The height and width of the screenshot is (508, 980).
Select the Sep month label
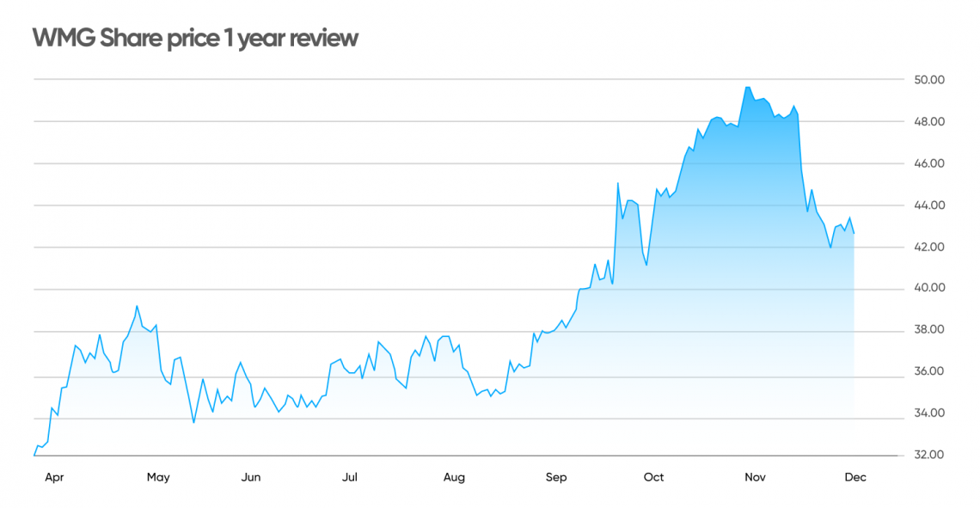point(556,478)
